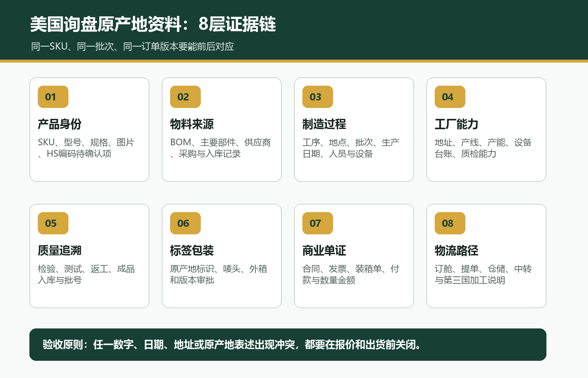Select the heading "制造过程"
588x378 pixels.
coord(324,124)
